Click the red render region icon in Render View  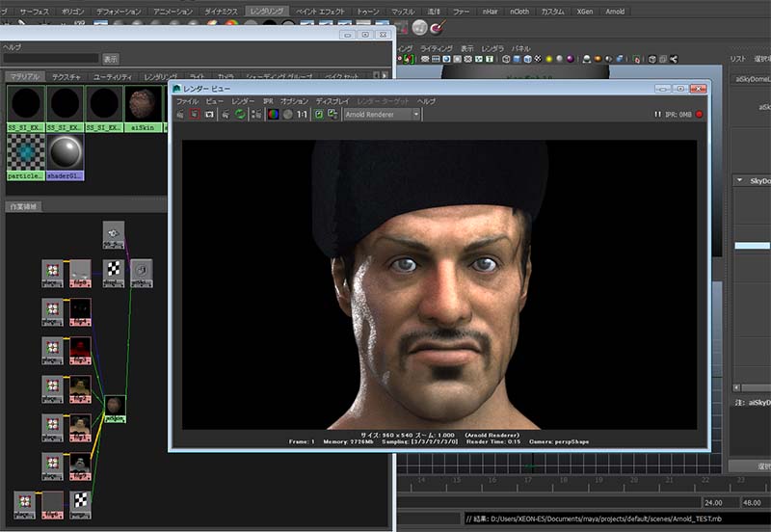point(195,114)
